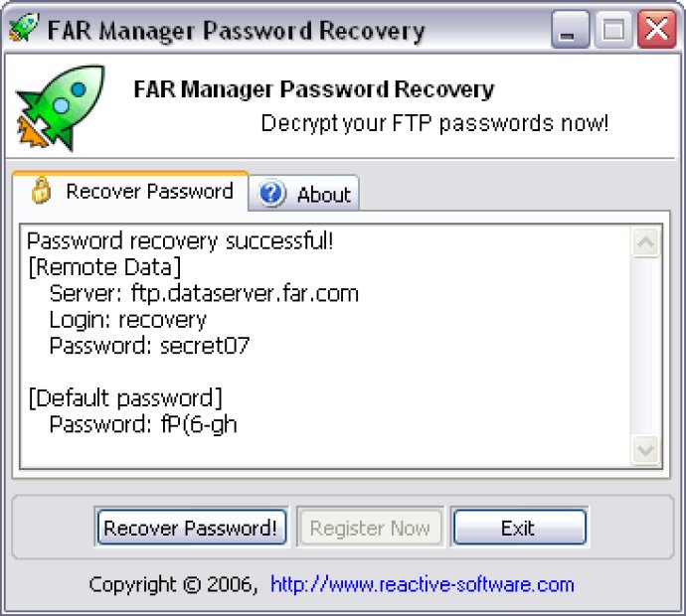Click the large green rocket logo
Viewport: 686px width, 616px height.
point(61,108)
